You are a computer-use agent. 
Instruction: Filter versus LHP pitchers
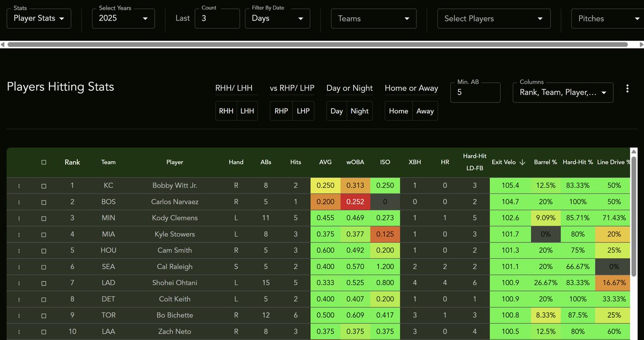coord(303,111)
